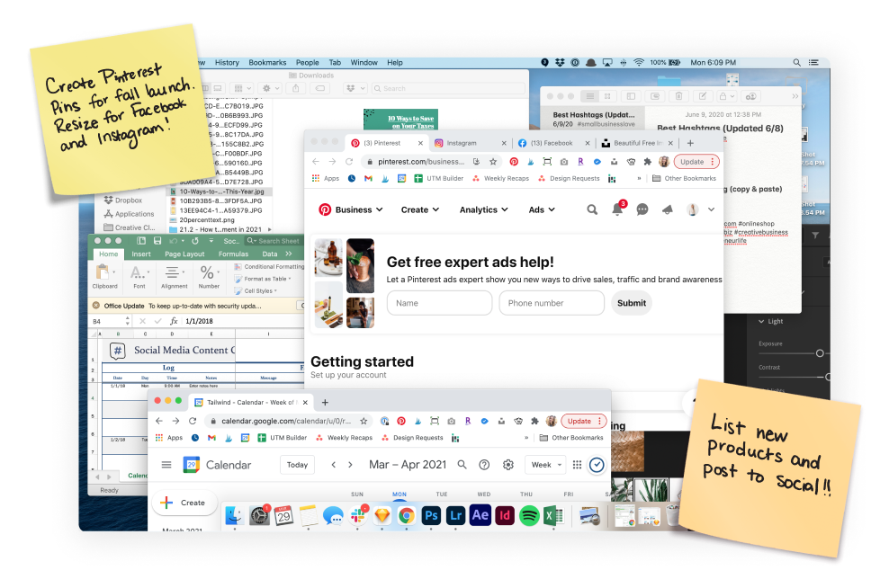Viewport: 889px width, 588px height.
Task: Open Dropbox in Finder sidebar
Action: tap(123, 200)
